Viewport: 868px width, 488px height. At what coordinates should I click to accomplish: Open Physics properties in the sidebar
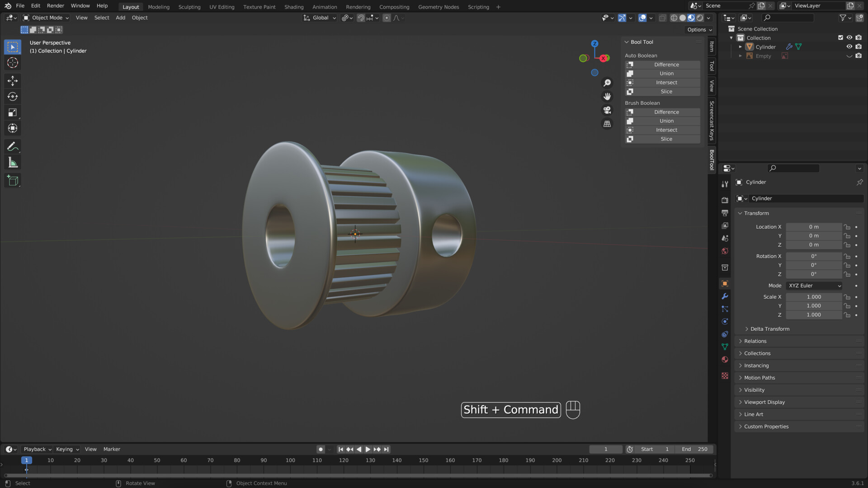tap(725, 321)
